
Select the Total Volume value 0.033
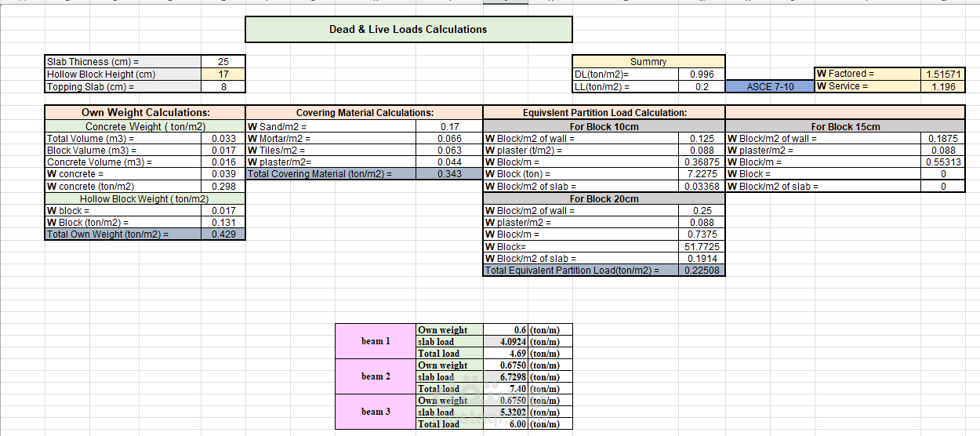coord(223,139)
